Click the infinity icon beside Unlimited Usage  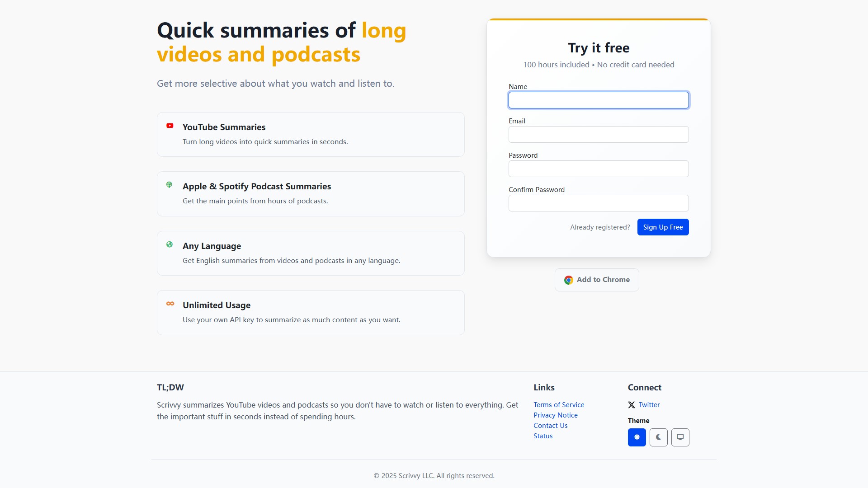(170, 304)
